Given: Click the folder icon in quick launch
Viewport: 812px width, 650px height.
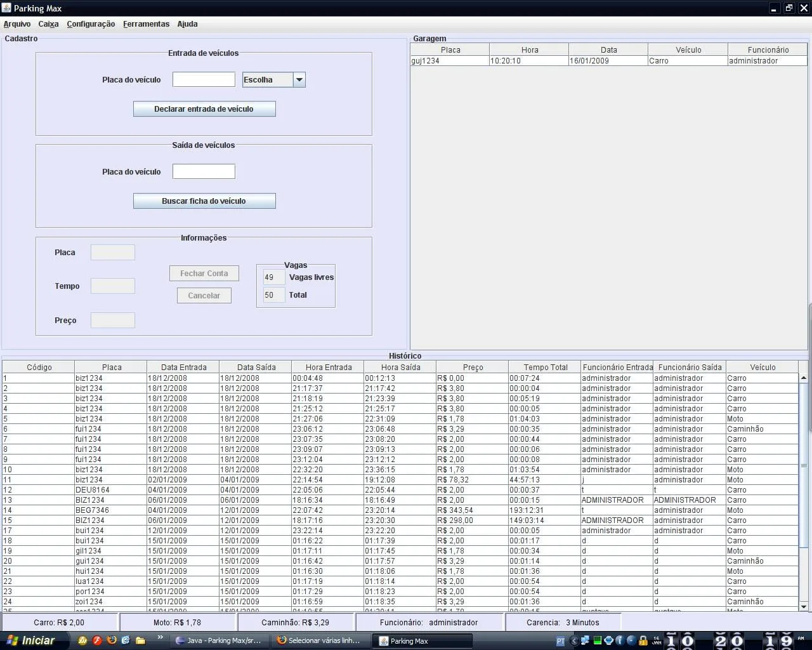Looking at the screenshot, I should pyautogui.click(x=140, y=640).
